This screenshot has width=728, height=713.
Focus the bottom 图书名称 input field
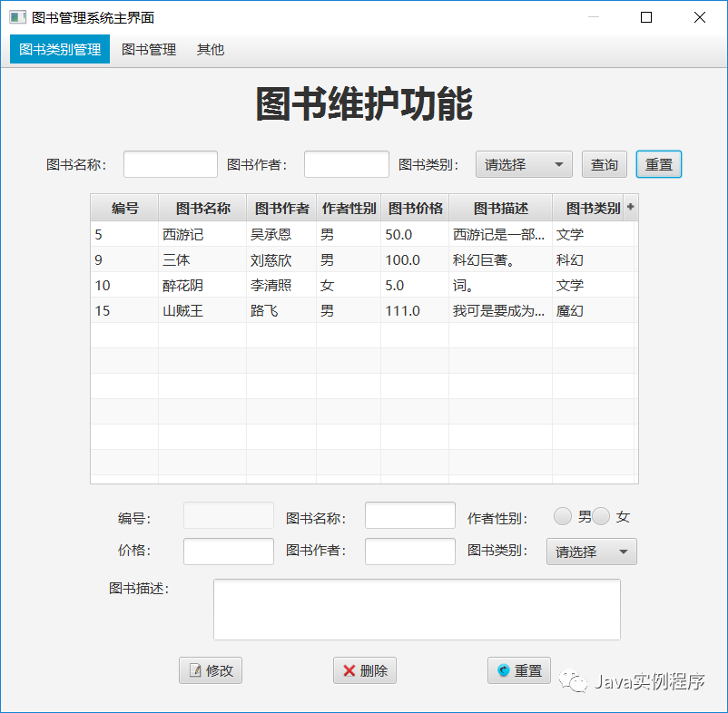(x=410, y=515)
